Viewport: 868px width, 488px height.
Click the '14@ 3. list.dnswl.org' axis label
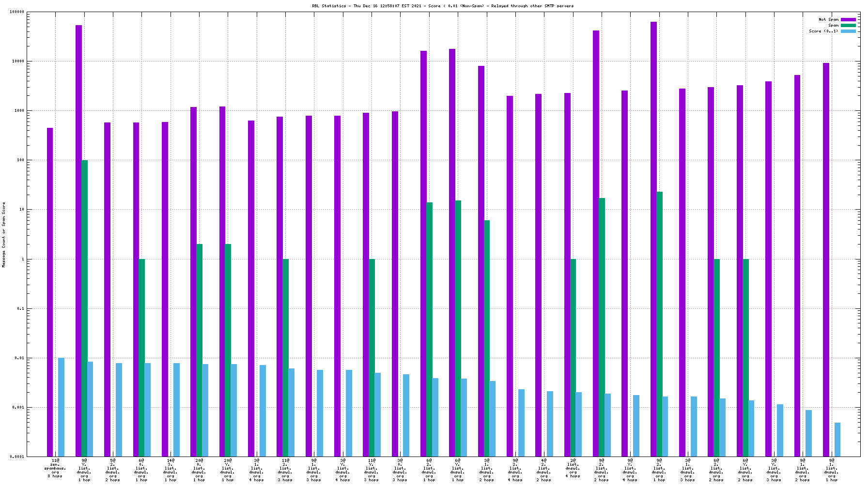(x=170, y=470)
